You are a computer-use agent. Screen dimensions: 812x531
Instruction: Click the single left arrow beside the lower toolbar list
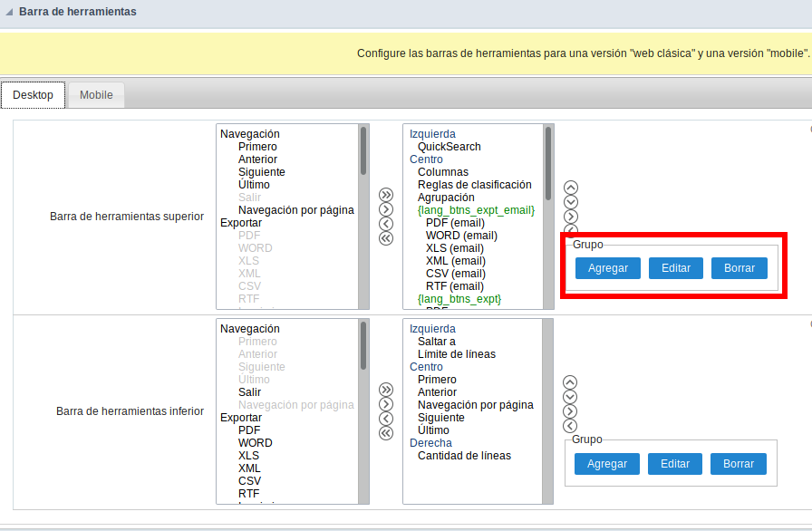click(x=386, y=418)
